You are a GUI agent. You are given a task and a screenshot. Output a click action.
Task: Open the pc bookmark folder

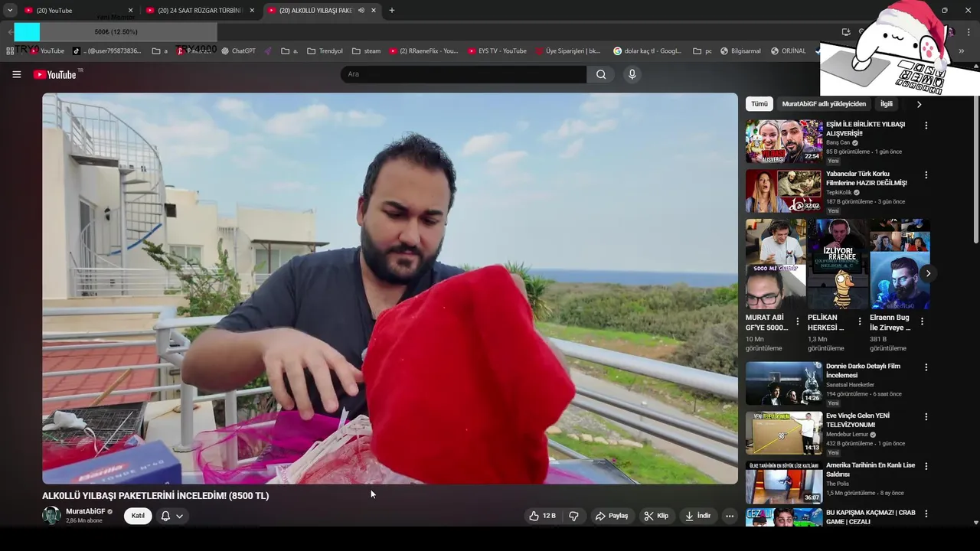(702, 51)
